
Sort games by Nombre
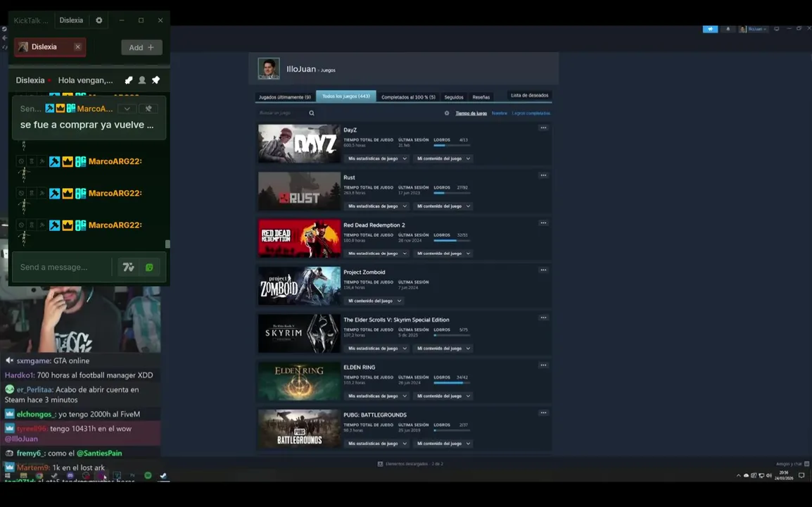point(499,113)
